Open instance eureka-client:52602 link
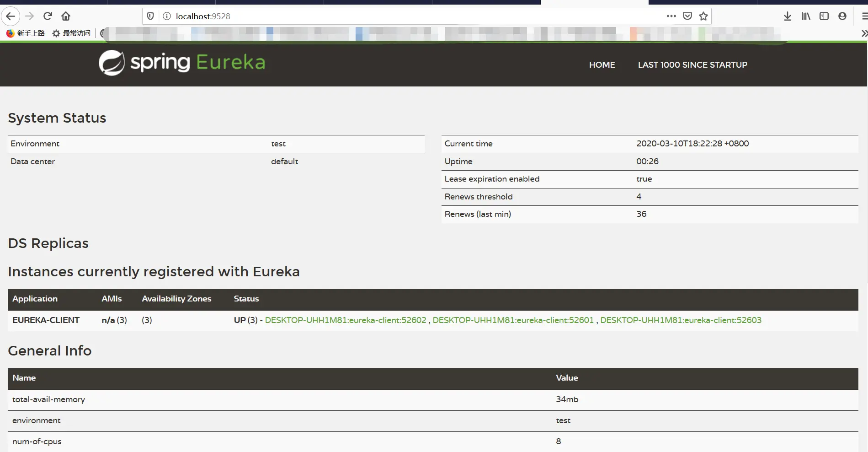The width and height of the screenshot is (868, 452). [x=346, y=320]
